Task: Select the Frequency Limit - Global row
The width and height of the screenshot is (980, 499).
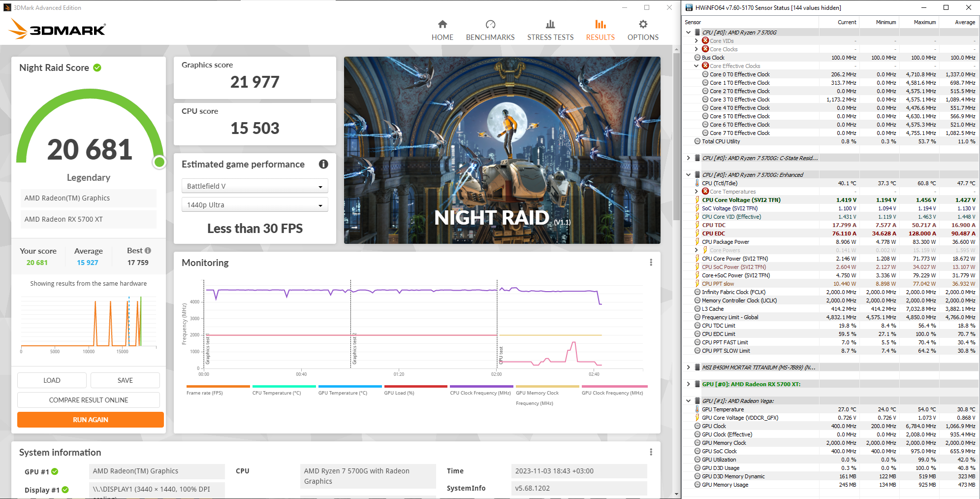Action: tap(830, 317)
